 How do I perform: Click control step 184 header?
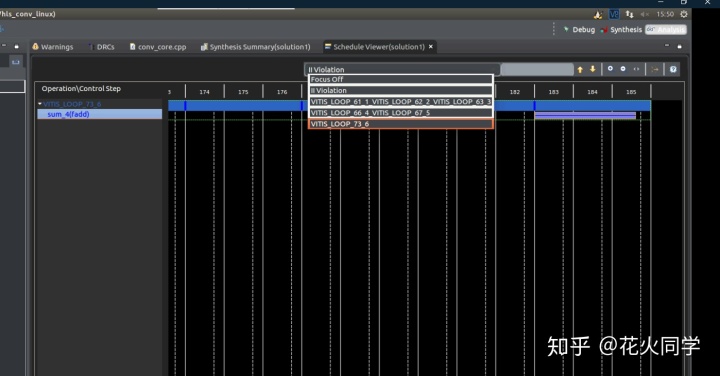[x=592, y=92]
